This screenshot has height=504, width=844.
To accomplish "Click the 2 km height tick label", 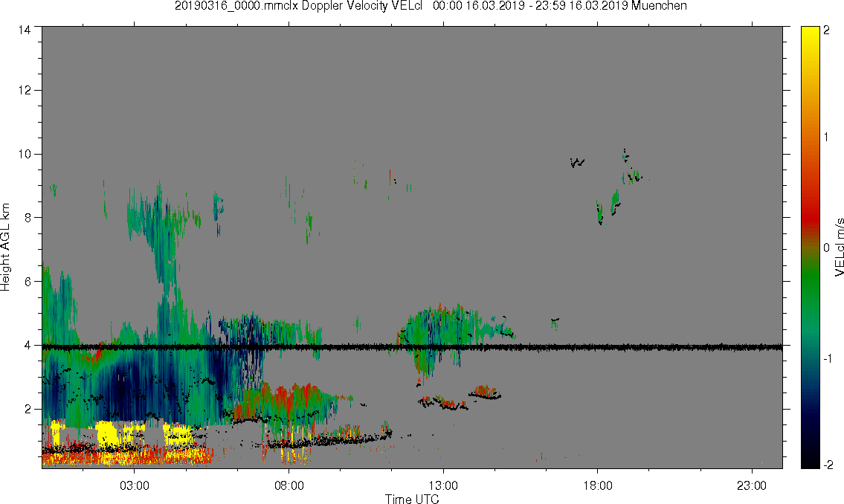I will pyautogui.click(x=28, y=409).
